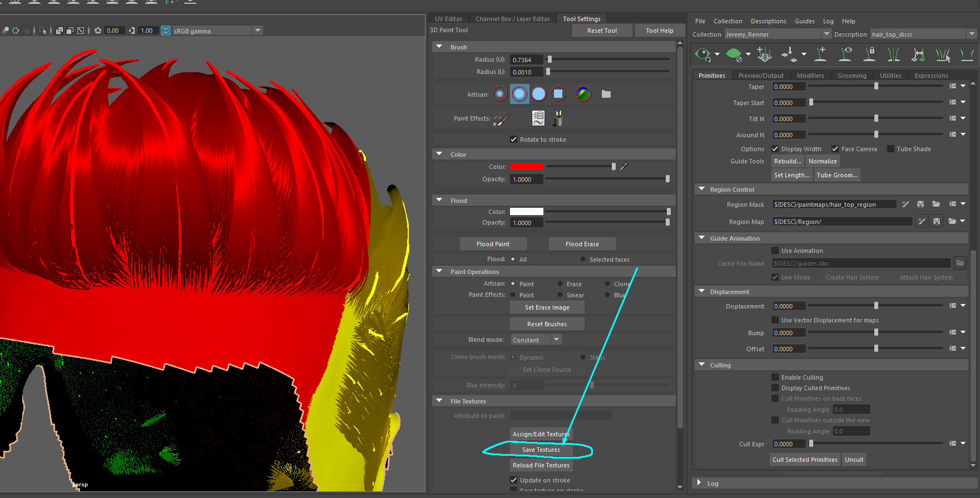Toggle guide visibility with the guide eye icon
The image size is (980, 498).
[845, 54]
